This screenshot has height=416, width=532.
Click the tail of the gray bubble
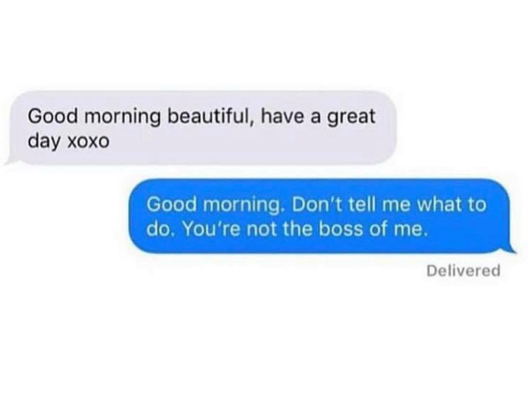(x=11, y=161)
